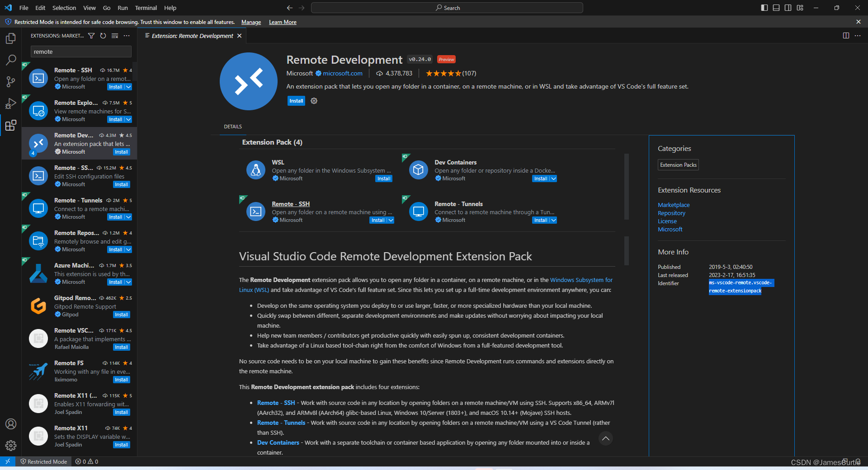Click the extension pack list scrollbar
Image resolution: width=868 pixels, height=470 pixels.
627,186
